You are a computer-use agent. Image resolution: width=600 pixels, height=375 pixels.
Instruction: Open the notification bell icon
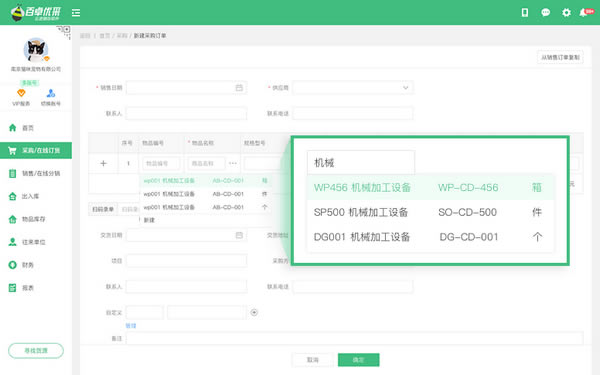[x=583, y=13]
